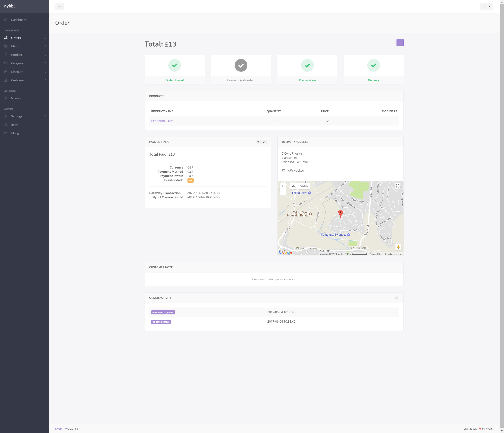This screenshot has height=433, width=504.
Task: Refresh the Order Activity panel
Action: point(397,298)
